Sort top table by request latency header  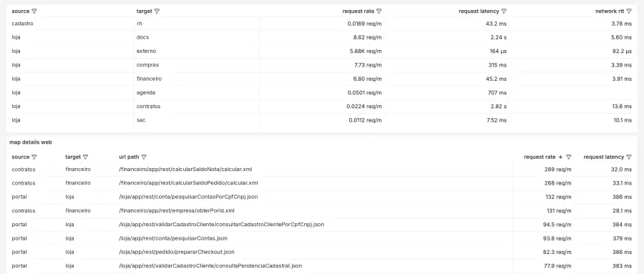point(479,11)
